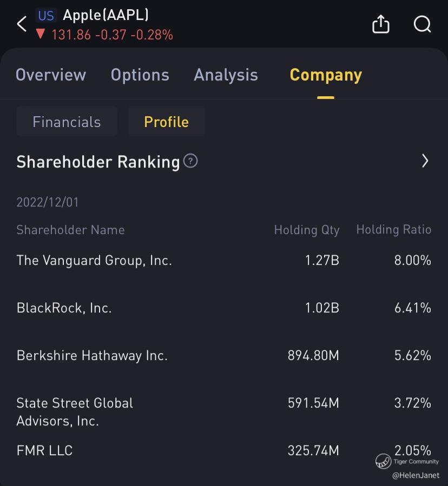Tap the back arrow icon

22,24
